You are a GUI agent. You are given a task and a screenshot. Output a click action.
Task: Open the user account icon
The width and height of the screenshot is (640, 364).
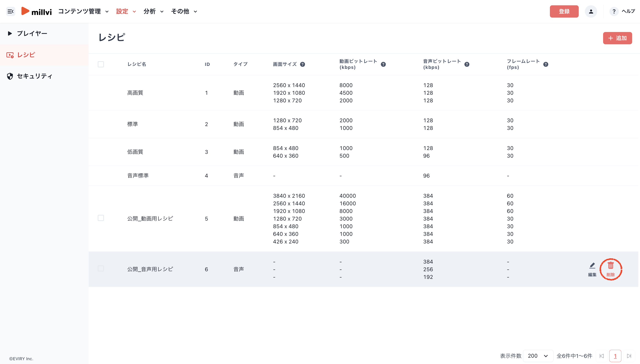click(591, 11)
